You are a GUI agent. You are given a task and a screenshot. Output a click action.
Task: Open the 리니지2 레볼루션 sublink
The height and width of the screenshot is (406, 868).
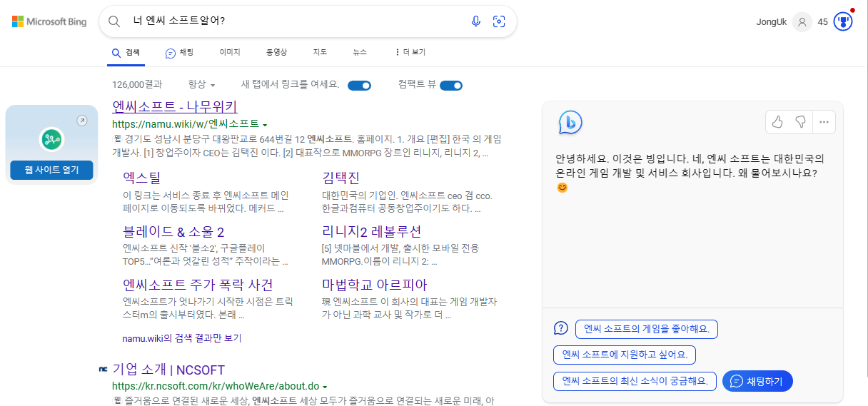coord(371,232)
